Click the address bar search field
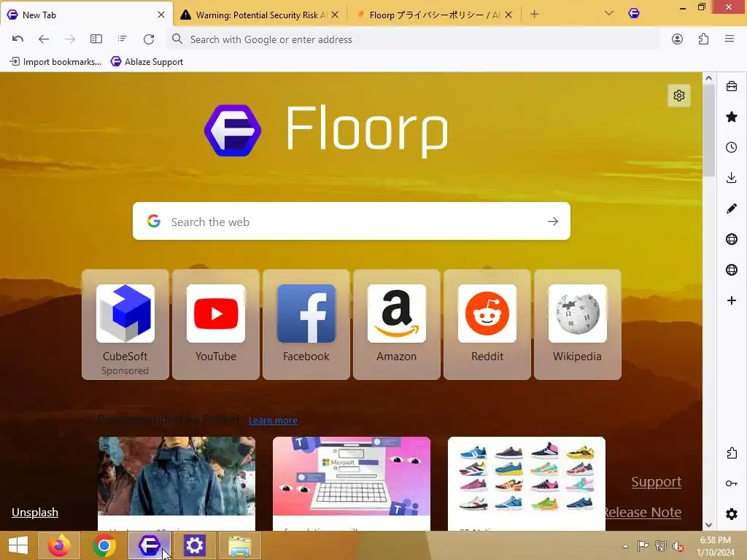747x560 pixels. (x=414, y=39)
